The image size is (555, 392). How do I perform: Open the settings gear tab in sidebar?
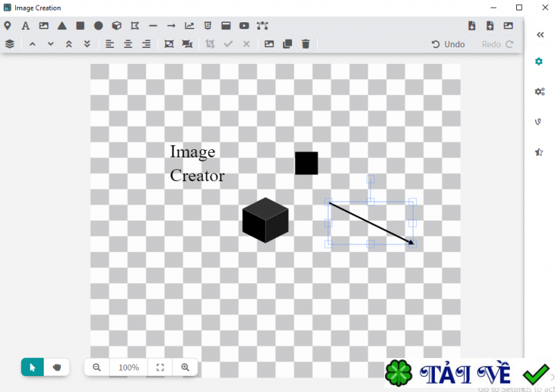(539, 62)
